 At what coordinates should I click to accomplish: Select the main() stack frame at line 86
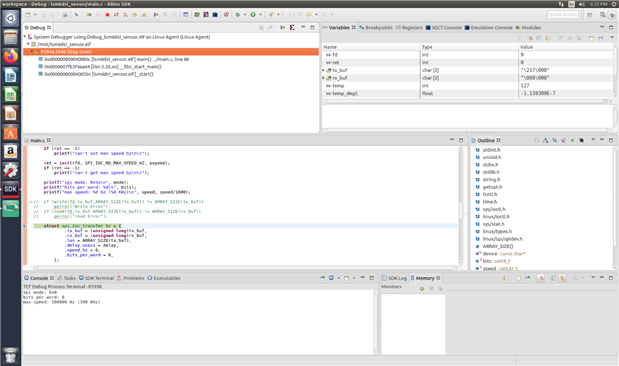click(x=116, y=59)
